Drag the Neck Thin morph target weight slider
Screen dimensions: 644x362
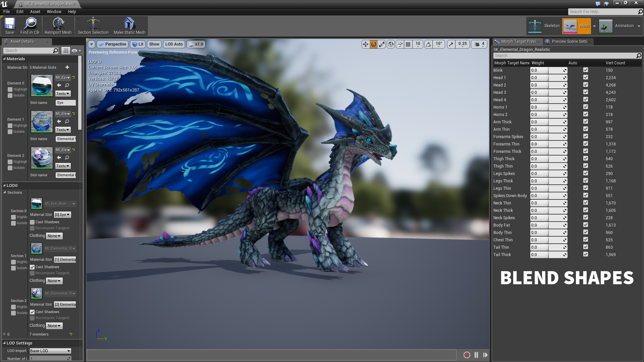(548, 203)
